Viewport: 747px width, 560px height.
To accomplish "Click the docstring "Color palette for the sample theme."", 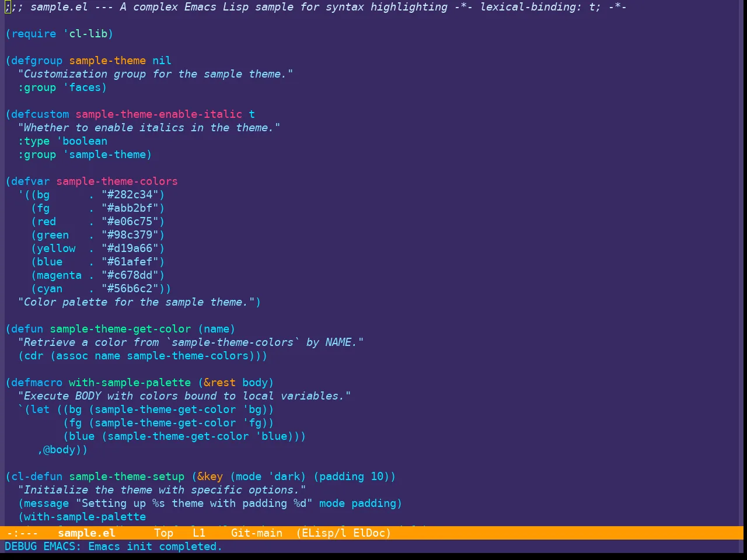I will [x=136, y=302].
